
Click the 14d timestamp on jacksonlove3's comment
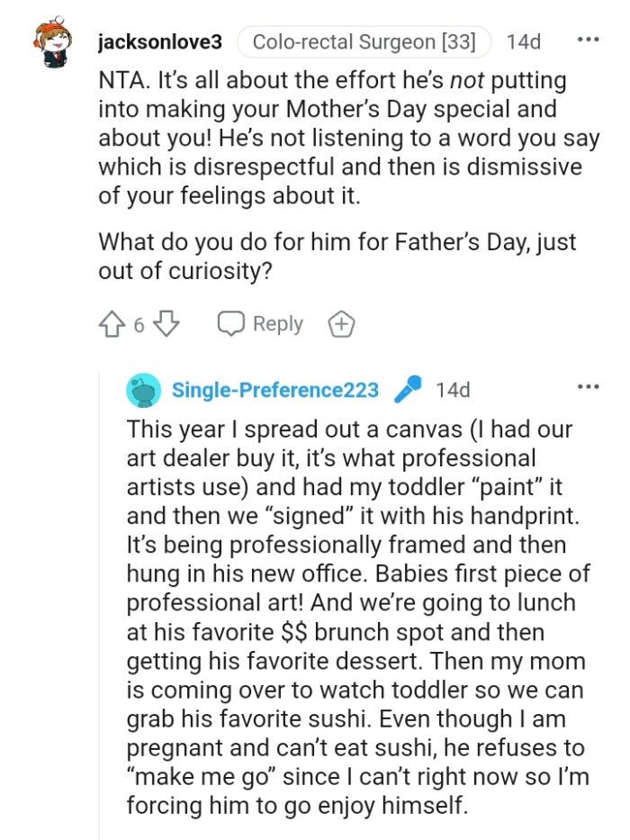point(524,41)
